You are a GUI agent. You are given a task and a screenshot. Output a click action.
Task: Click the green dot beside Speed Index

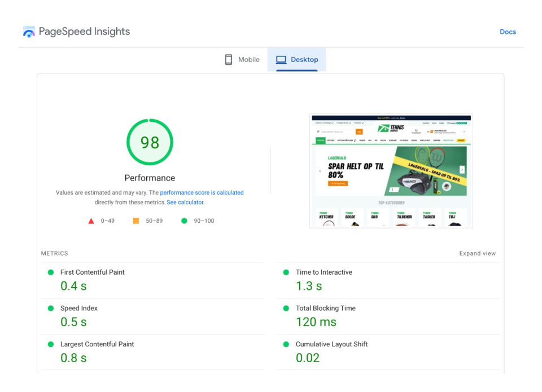[x=52, y=308]
